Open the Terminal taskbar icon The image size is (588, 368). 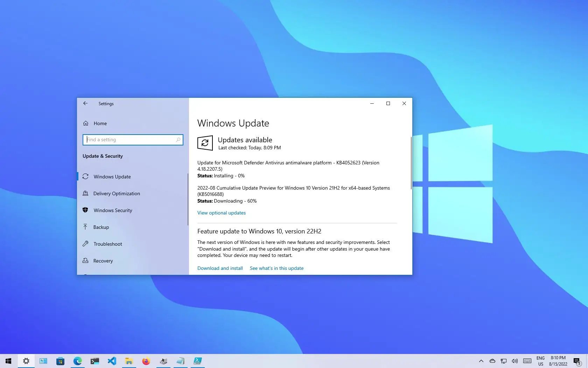[x=94, y=361]
